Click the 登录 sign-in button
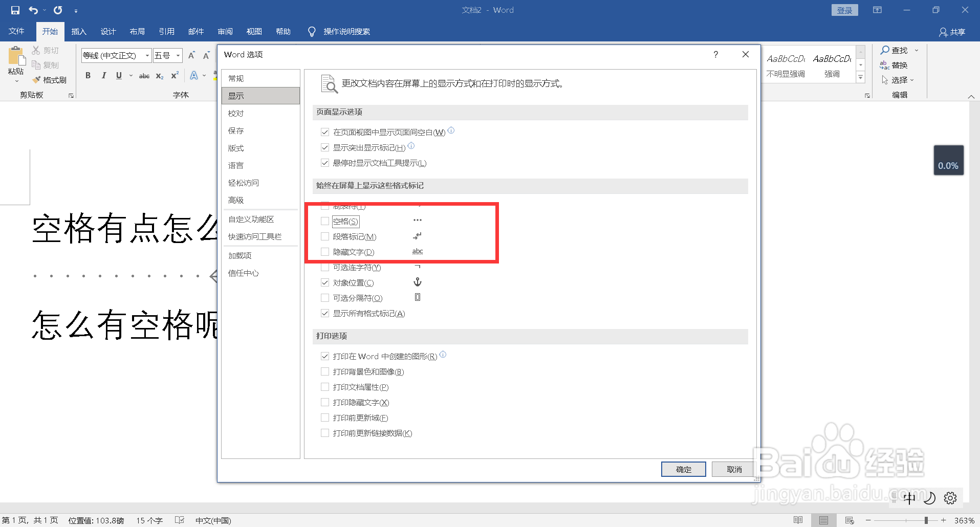Viewport: 980px width, 527px height. pyautogui.click(x=844, y=10)
